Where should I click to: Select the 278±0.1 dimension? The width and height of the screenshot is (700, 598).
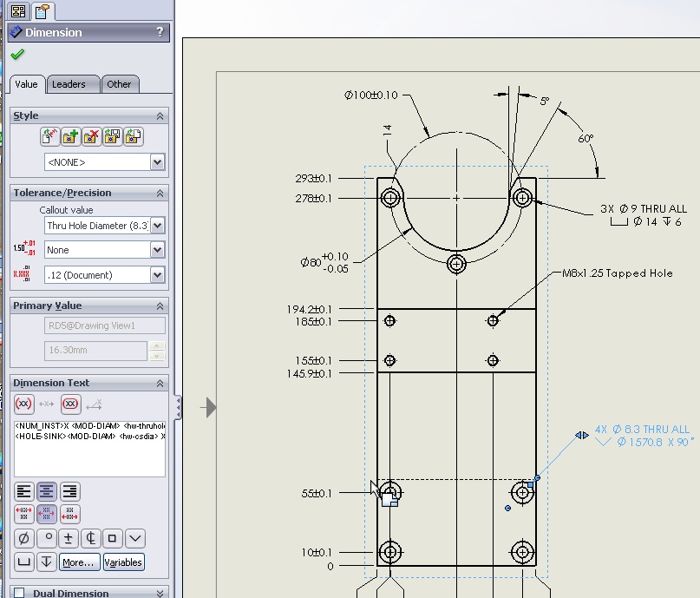pos(314,198)
